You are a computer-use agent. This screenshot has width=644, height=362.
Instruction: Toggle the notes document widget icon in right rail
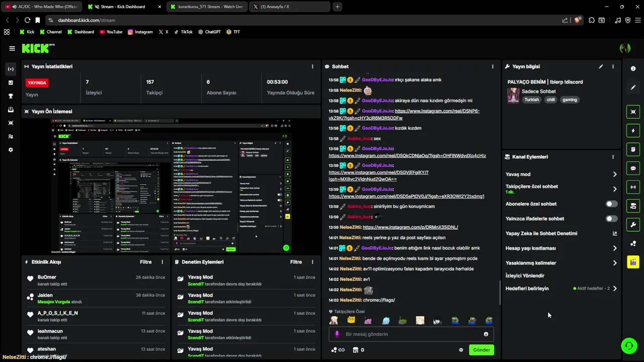pyautogui.click(x=633, y=149)
